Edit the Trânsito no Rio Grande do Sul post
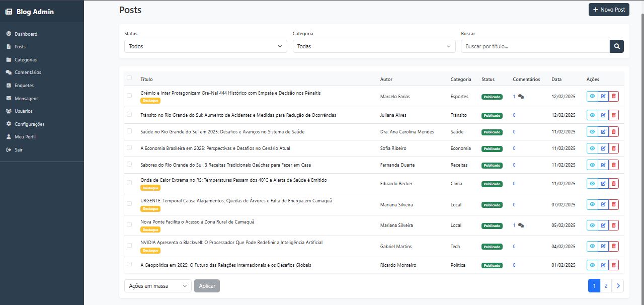This screenshot has width=644, height=305. (603, 115)
